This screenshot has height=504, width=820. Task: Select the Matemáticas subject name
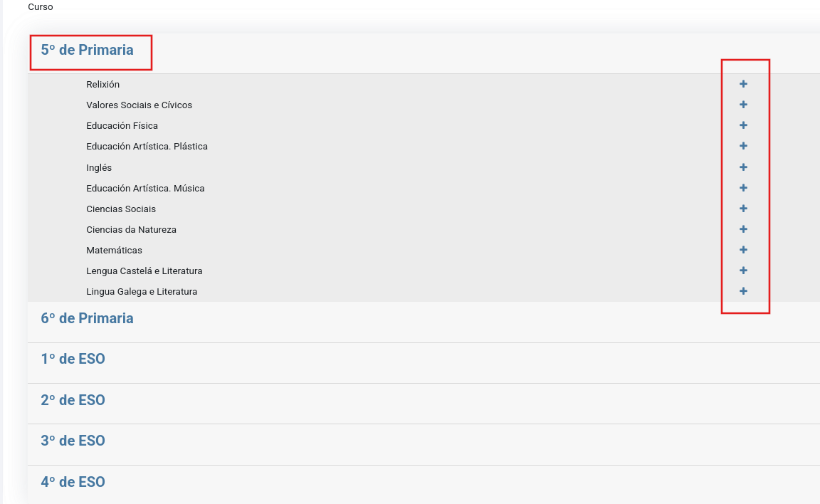[x=114, y=251]
